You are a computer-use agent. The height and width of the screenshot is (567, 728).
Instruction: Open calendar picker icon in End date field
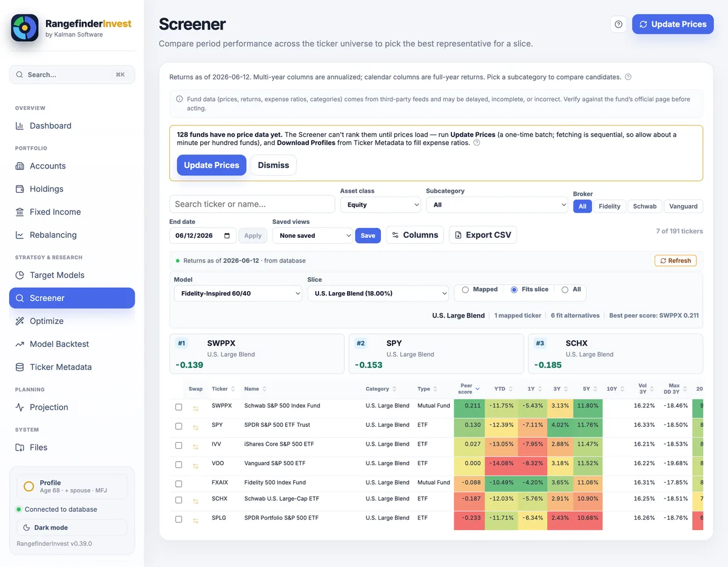[x=227, y=236]
